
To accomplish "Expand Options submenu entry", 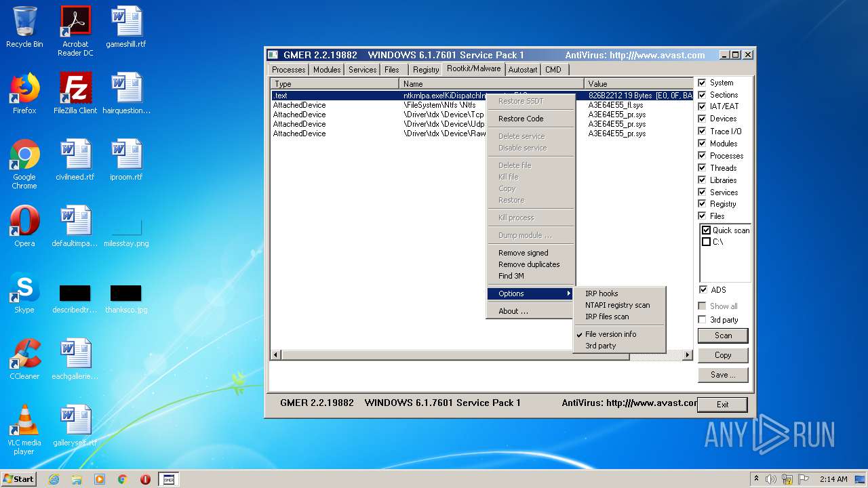I will [x=530, y=293].
